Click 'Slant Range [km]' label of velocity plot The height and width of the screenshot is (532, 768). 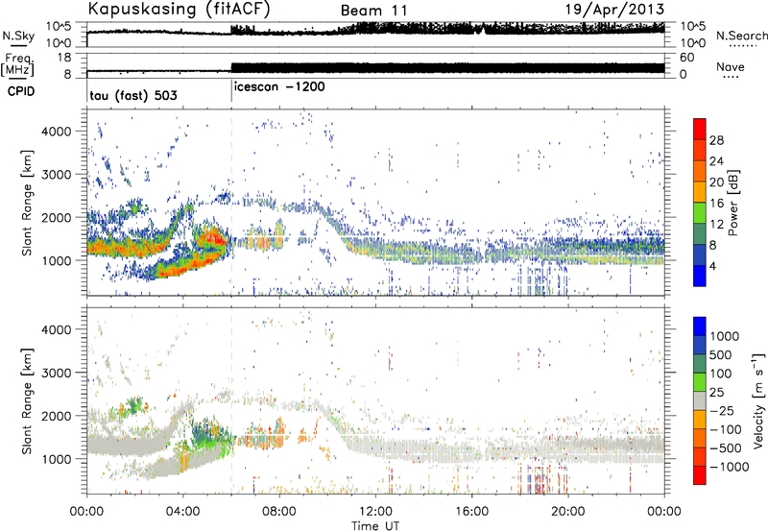[x=27, y=401]
